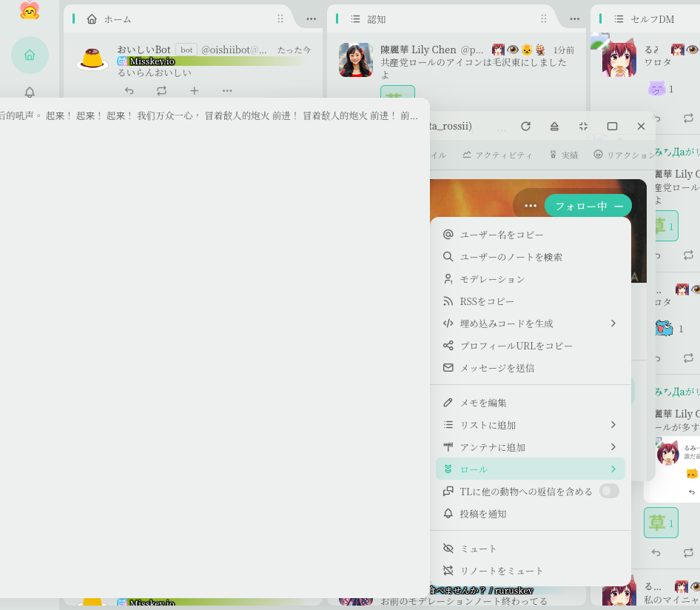Open the アンテナに追加 submenu
This screenshot has height=610, width=700.
[x=530, y=447]
